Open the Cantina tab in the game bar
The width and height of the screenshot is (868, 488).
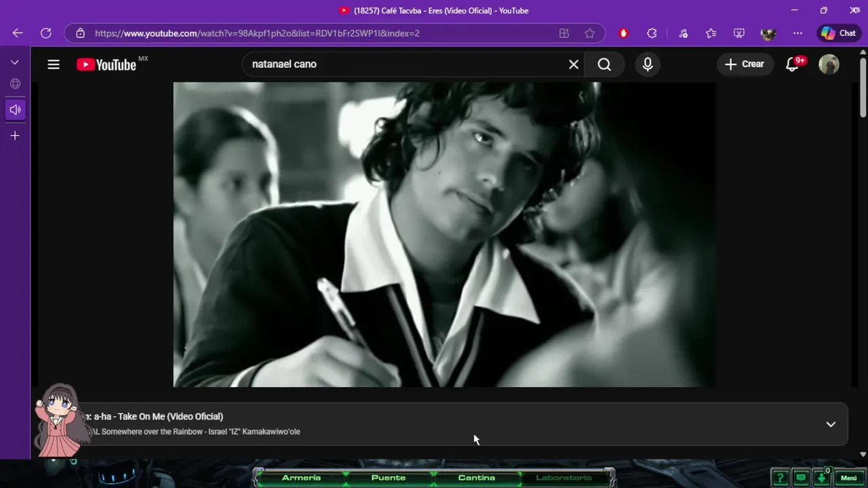477,478
